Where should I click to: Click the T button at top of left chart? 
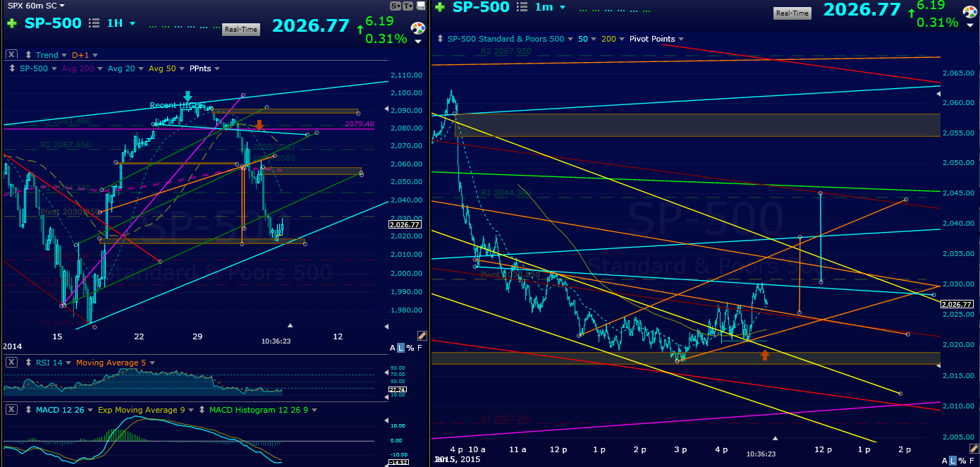(407, 6)
